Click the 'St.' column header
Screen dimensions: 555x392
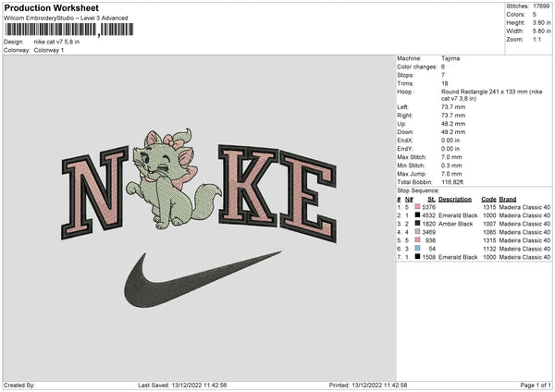click(x=431, y=199)
